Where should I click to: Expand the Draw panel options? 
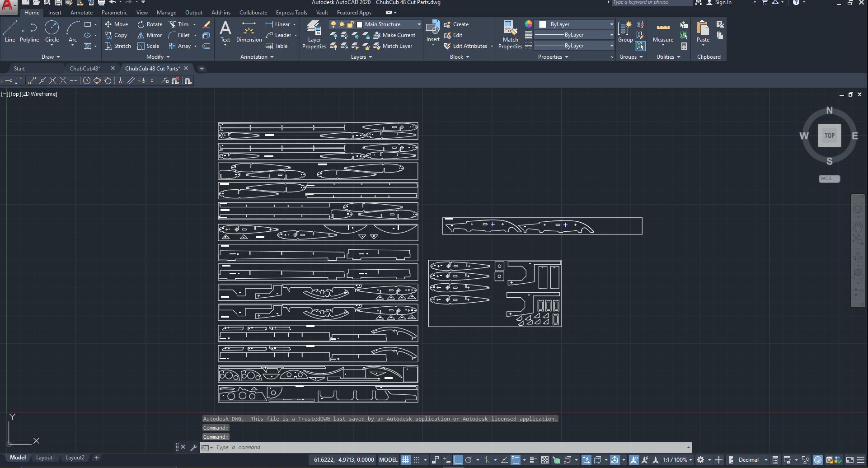[x=59, y=57]
